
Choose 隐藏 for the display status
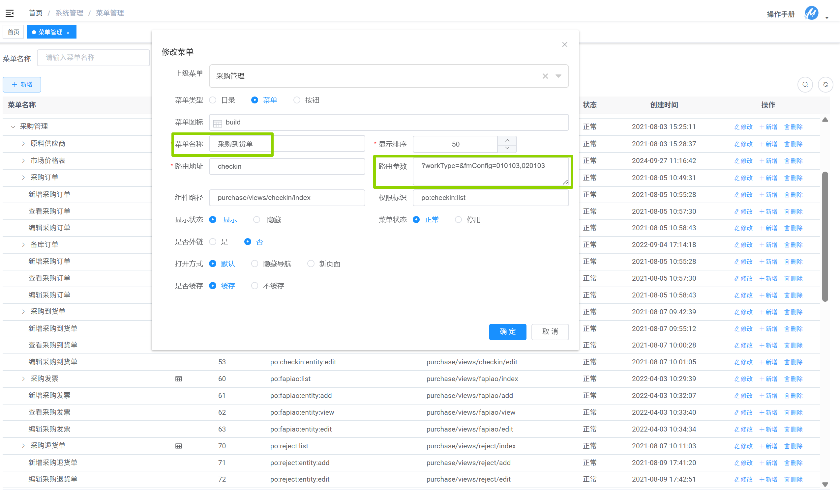click(x=257, y=220)
